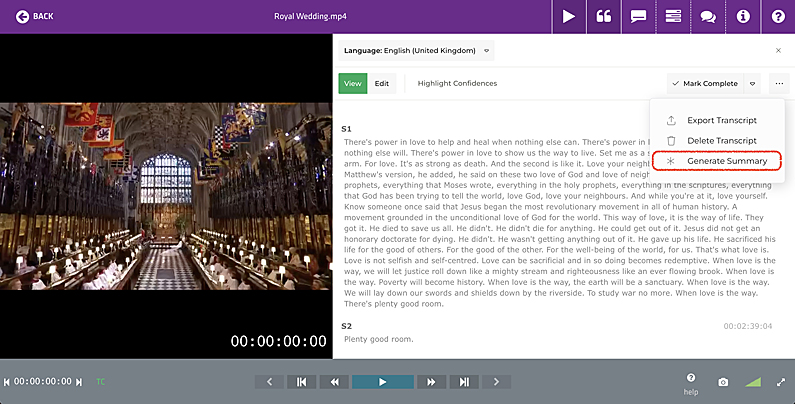Viewport: 795px width, 404px height.
Task: Jump to mark in point icon
Action: coord(7,382)
